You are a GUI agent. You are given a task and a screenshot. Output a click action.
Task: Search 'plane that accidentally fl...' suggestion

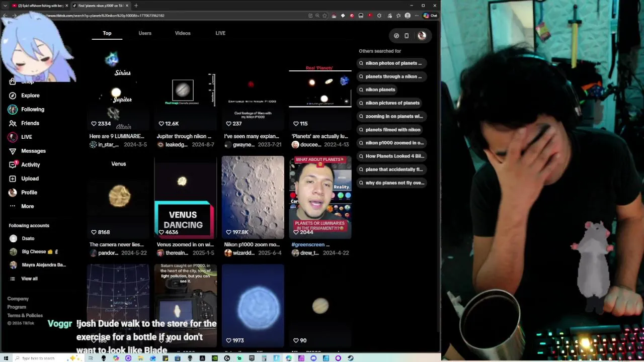click(x=392, y=169)
